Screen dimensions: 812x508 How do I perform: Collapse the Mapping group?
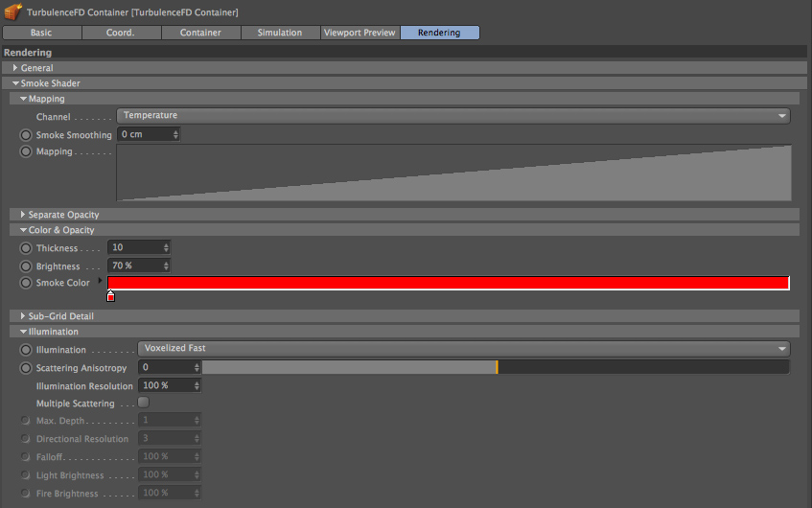tap(23, 99)
